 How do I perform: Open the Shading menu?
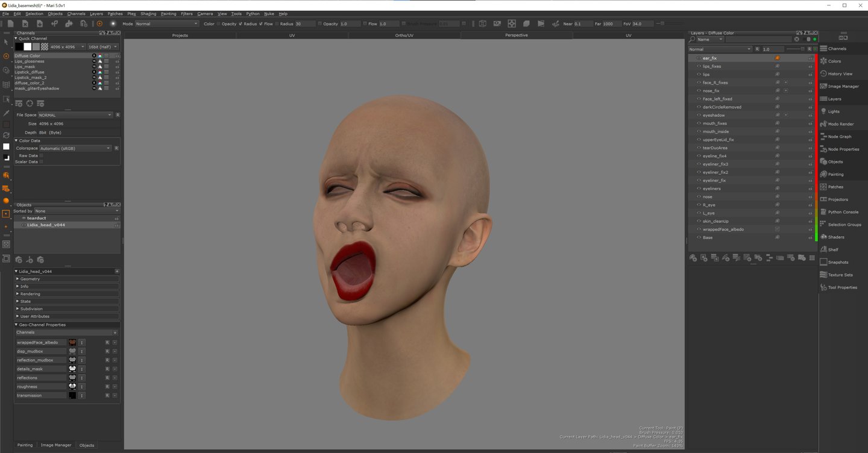coord(148,13)
